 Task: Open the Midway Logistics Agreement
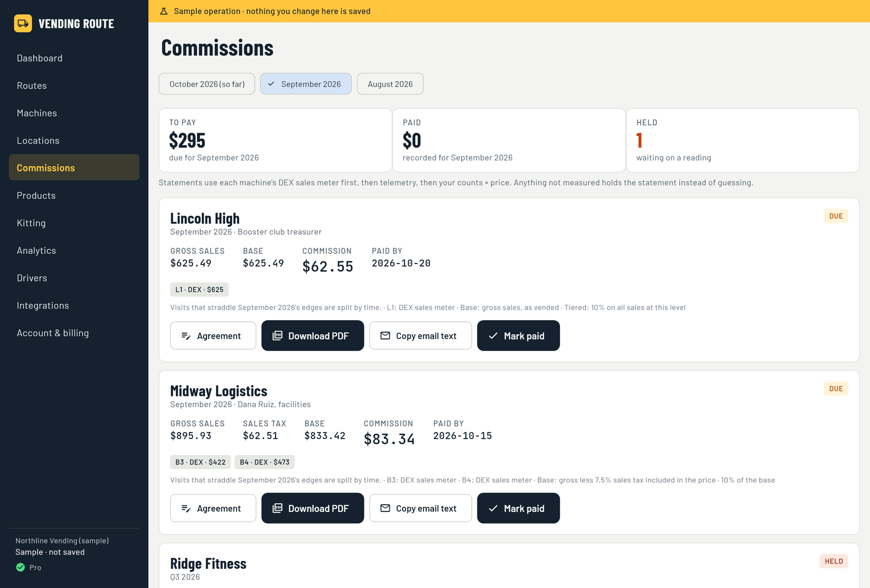213,508
